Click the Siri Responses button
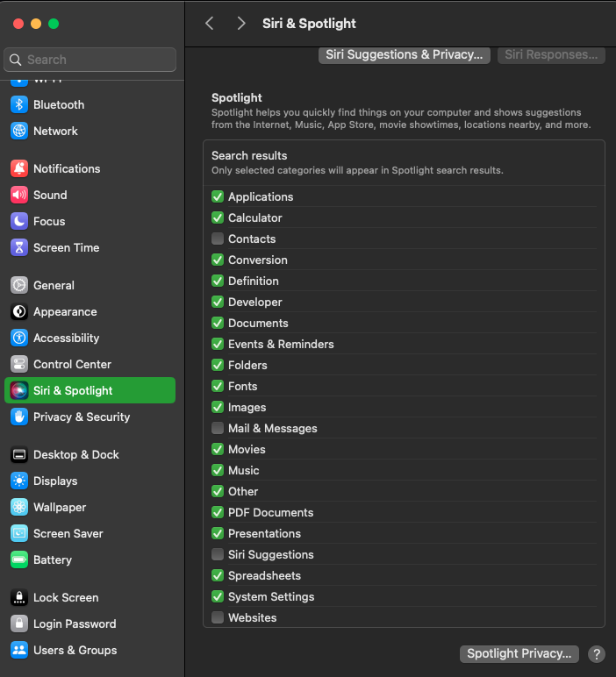Viewport: 616px width, 677px height. click(x=551, y=55)
